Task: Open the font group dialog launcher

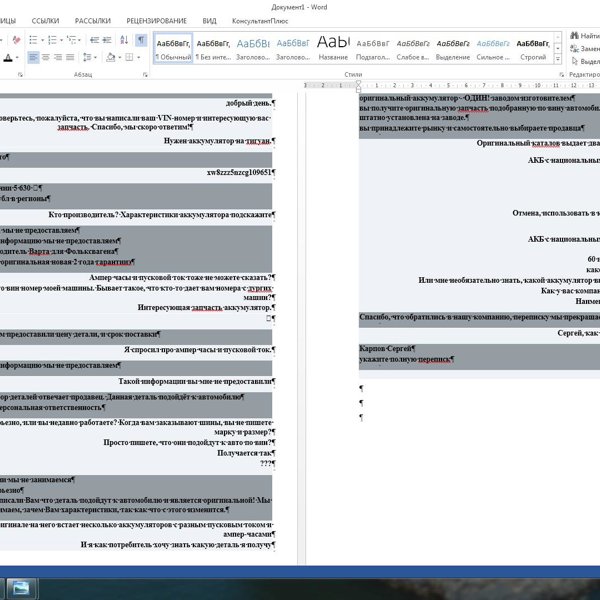Action: tap(20, 75)
